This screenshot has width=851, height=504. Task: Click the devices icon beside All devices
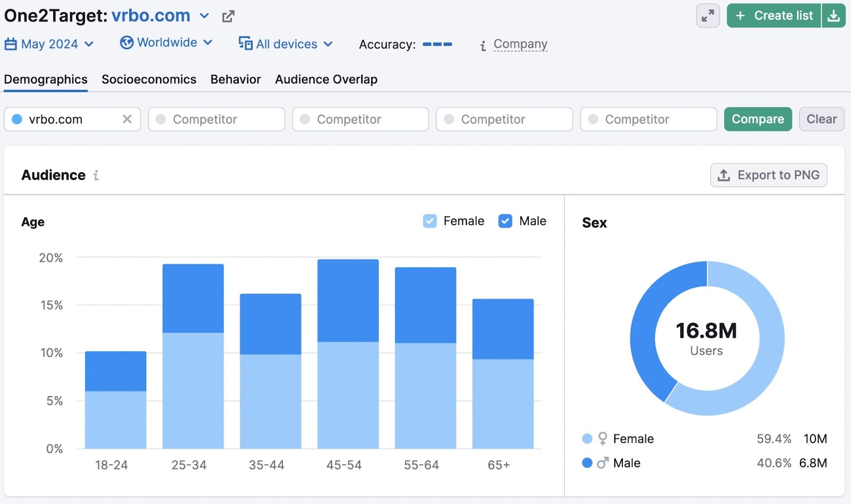click(x=245, y=43)
